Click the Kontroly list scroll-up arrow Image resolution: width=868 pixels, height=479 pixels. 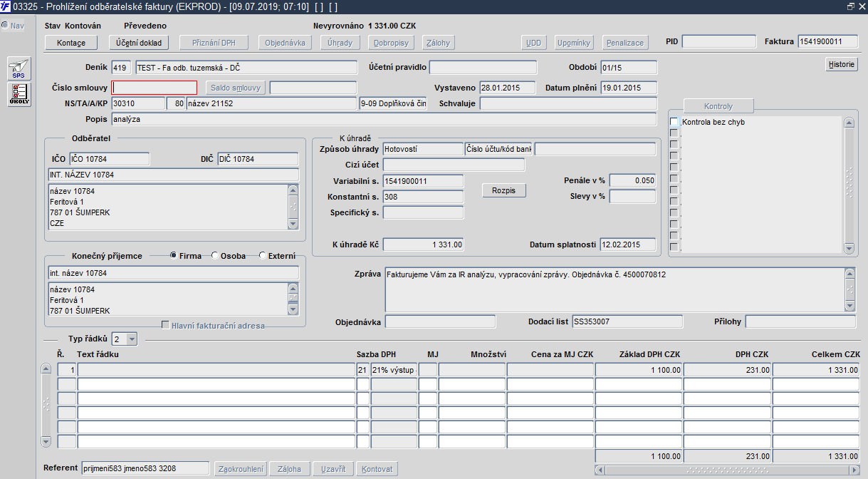[x=848, y=123]
